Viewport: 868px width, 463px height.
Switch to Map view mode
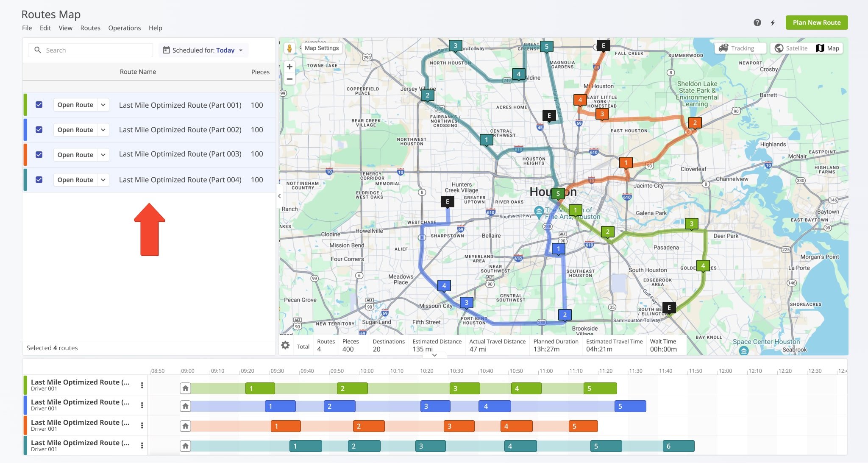click(x=827, y=48)
